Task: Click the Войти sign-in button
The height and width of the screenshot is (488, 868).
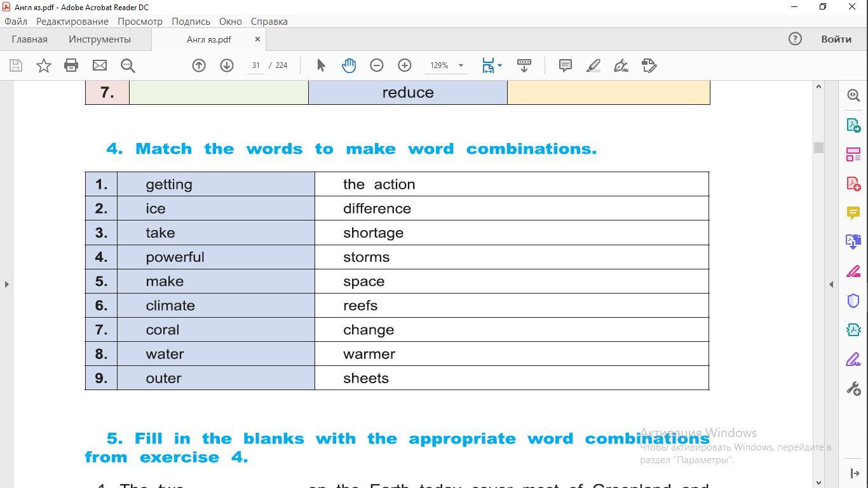Action: (836, 39)
